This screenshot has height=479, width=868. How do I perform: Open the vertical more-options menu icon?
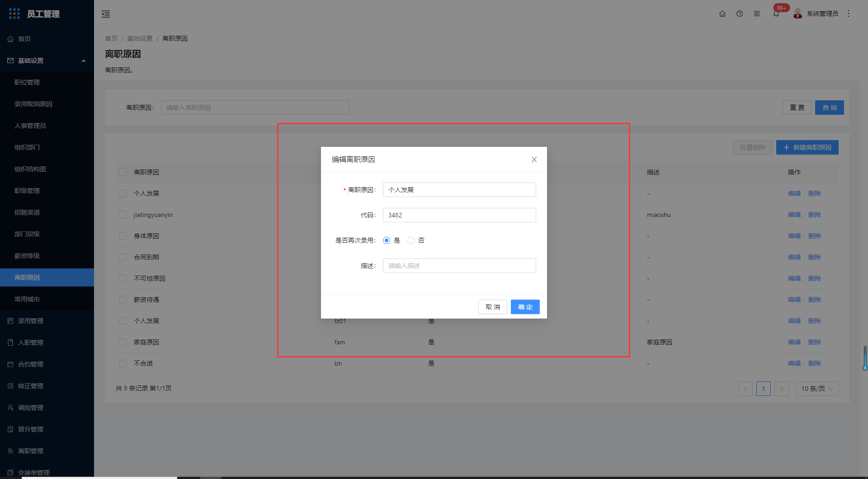849,14
